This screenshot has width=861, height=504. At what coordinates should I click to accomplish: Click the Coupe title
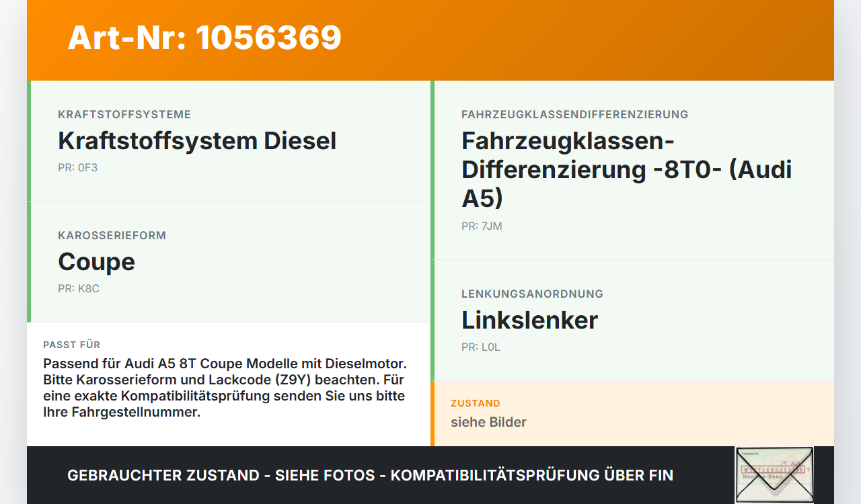coord(96,262)
